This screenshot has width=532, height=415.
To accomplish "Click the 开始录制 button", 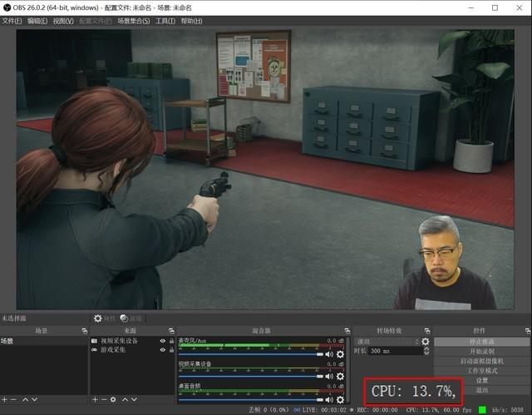I will coord(480,351).
